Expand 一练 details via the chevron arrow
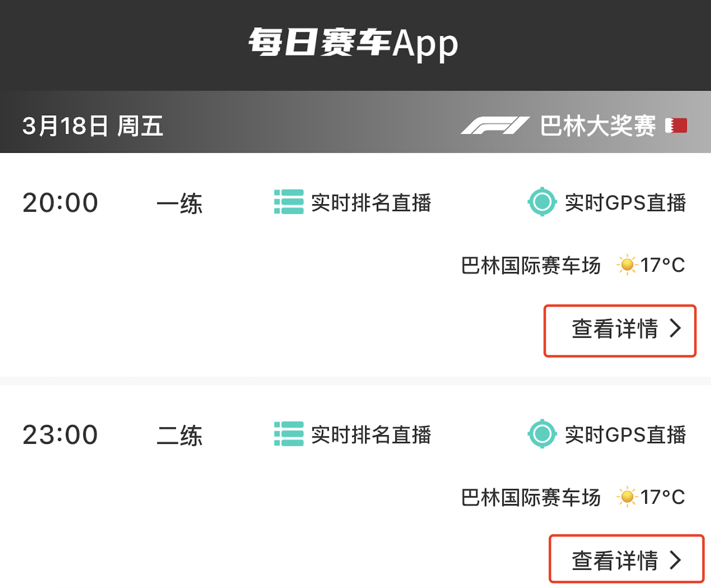 pyautogui.click(x=675, y=328)
